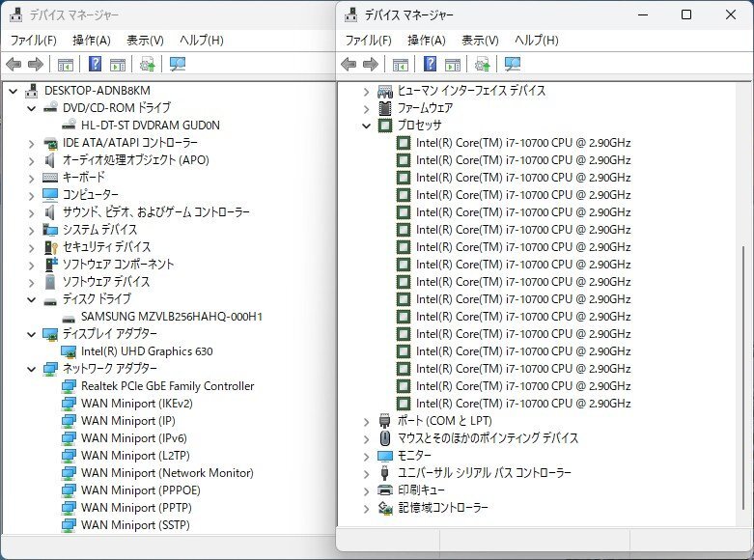Select WAN Miniport (PPPOE) entry
This screenshot has height=560, width=754.
140,490
